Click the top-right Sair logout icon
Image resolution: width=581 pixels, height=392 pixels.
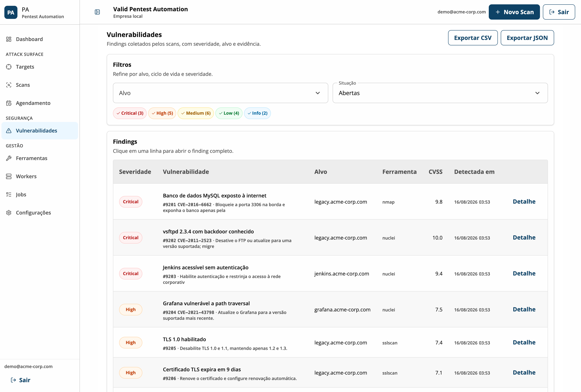[x=552, y=12]
